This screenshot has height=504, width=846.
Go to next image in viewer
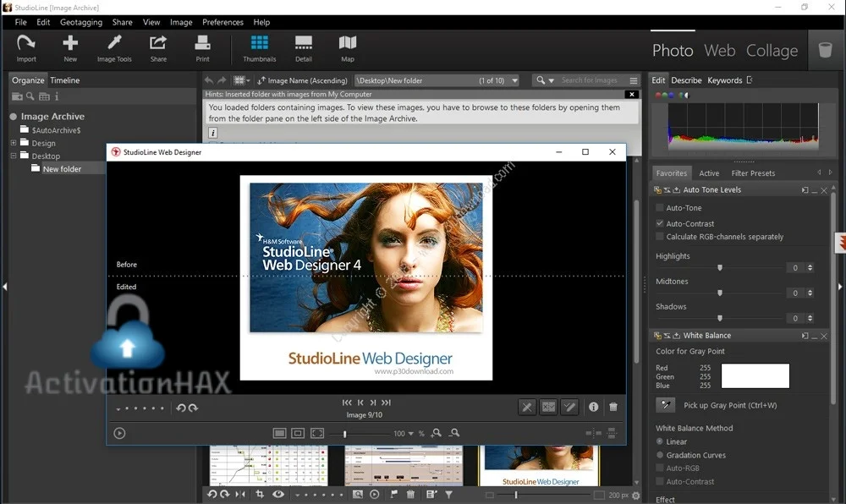[373, 403]
